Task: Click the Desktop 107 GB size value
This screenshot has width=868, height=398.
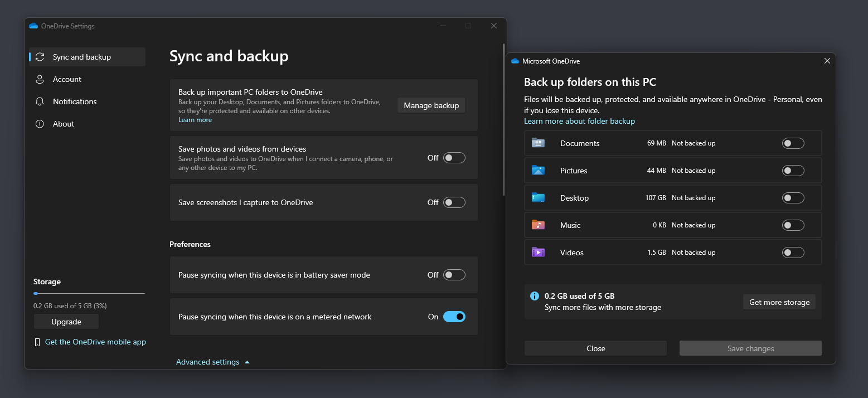Action: point(656,198)
